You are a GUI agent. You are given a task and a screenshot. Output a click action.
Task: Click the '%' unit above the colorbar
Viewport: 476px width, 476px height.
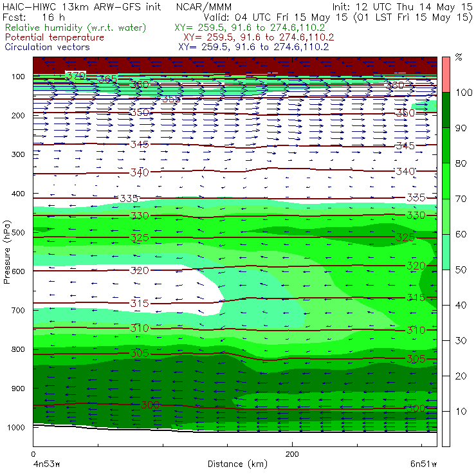[x=459, y=57]
